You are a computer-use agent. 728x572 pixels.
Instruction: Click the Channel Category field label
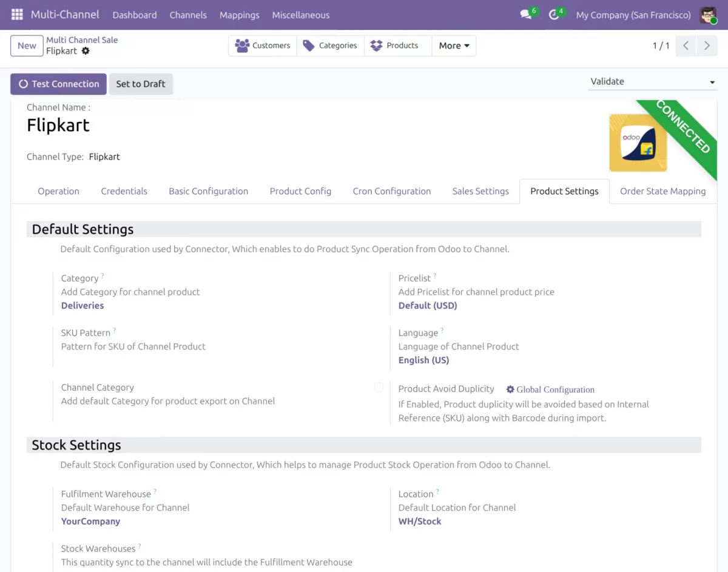(97, 388)
